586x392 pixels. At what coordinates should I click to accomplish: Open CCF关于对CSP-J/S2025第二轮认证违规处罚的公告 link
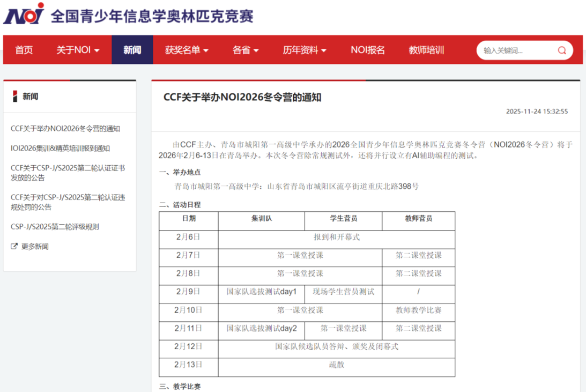[68, 202]
